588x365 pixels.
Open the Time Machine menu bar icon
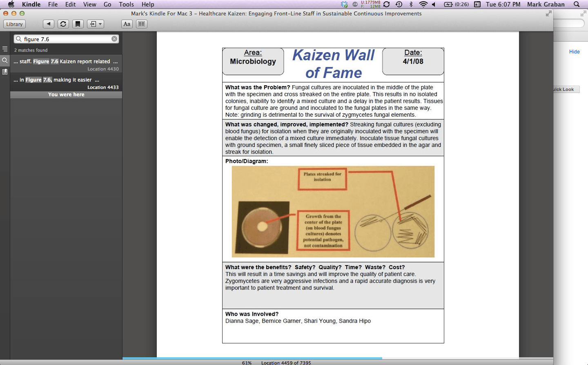[399, 4]
